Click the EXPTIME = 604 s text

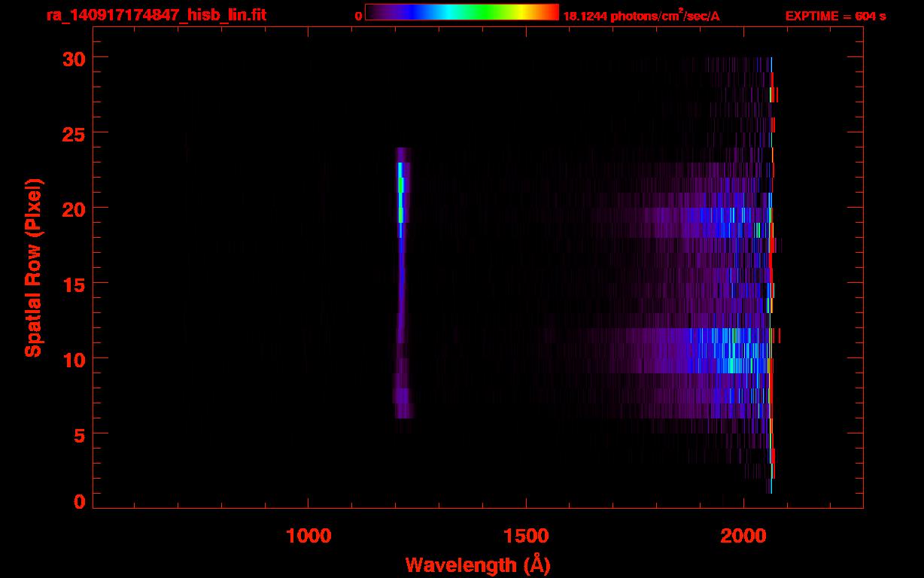pos(835,16)
